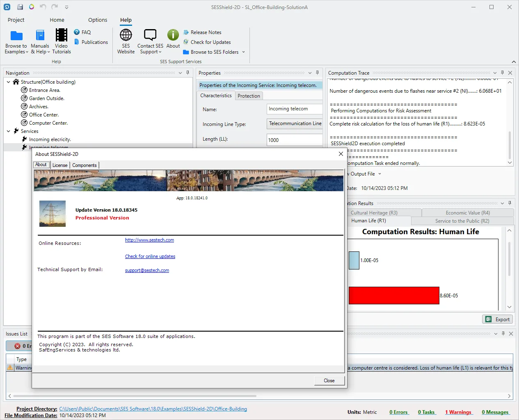Screen dimensions: 519x420
Task: Close the Issues List panel
Action: point(511,333)
